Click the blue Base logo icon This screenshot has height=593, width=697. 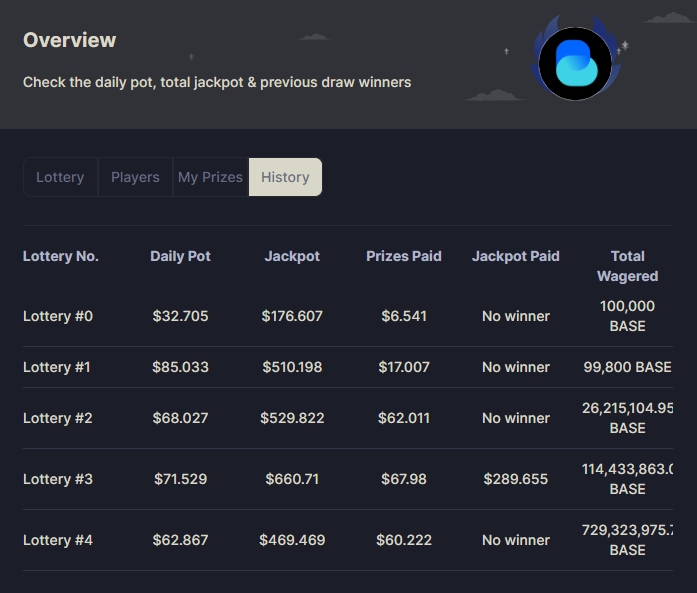(574, 64)
